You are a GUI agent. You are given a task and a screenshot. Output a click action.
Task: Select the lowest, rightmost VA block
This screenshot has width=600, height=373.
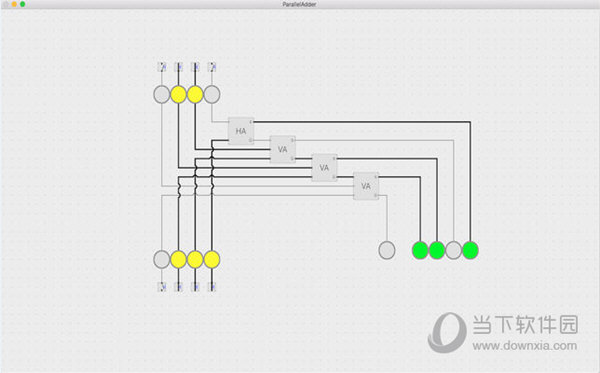point(366,186)
